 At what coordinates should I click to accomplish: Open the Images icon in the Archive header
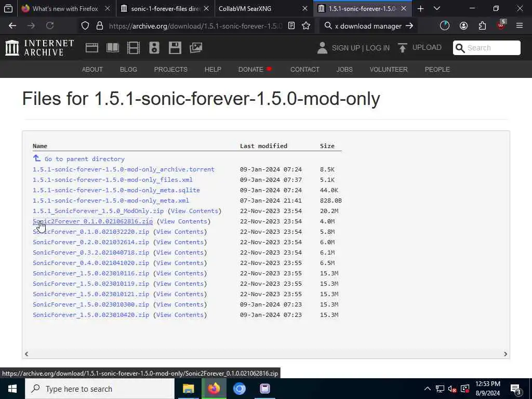[196, 48]
